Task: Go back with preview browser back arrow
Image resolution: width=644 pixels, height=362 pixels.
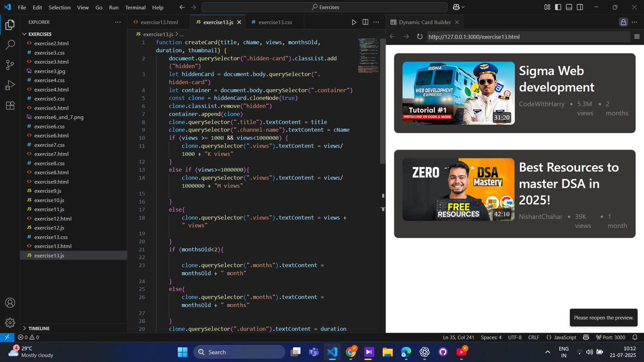Action: pyautogui.click(x=392, y=36)
